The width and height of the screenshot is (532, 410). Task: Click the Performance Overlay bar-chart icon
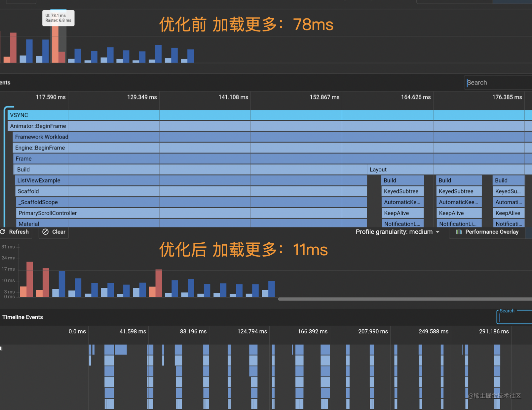point(459,232)
